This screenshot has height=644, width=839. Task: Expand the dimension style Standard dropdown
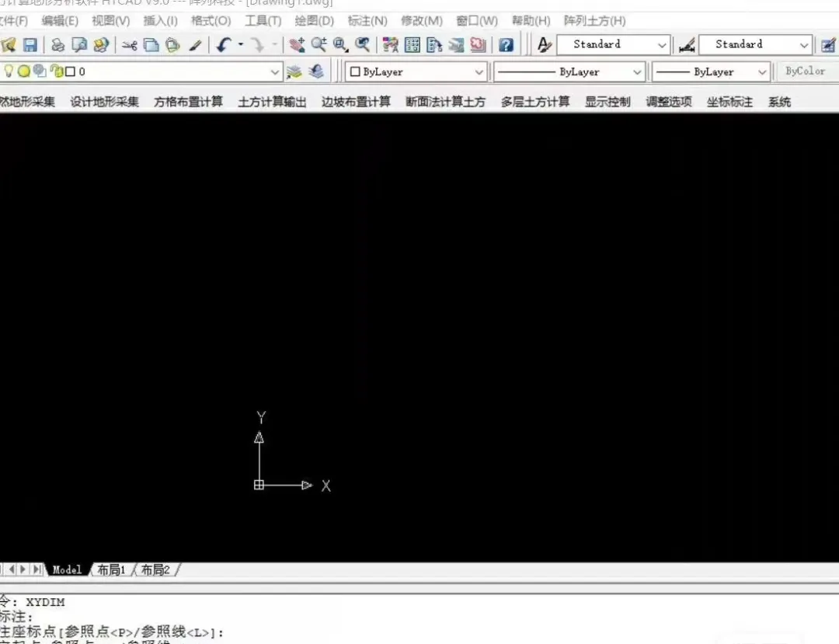pos(804,45)
